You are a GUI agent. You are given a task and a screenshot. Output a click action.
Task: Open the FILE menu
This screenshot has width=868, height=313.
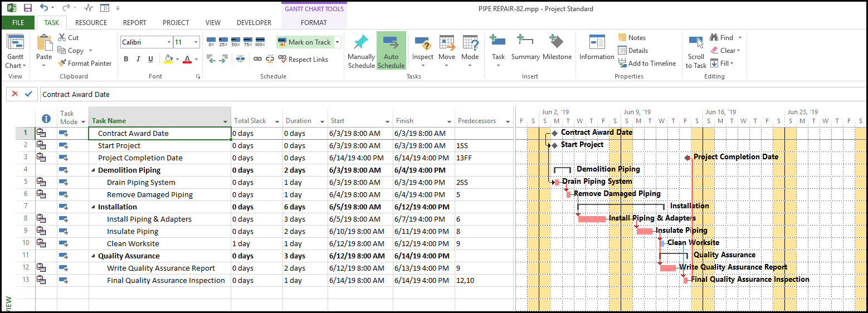pyautogui.click(x=18, y=23)
